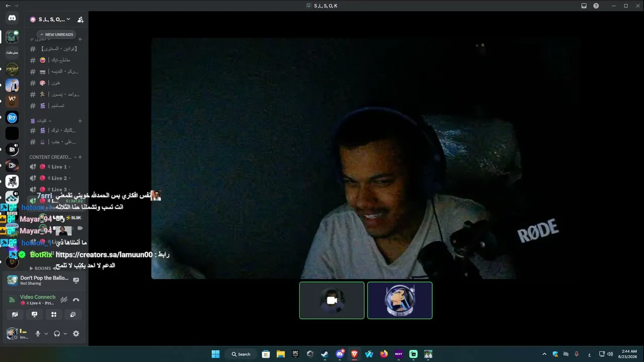The height and width of the screenshot is (362, 644).
Task: Open Microsoft Store from taskbar
Action: 266,354
